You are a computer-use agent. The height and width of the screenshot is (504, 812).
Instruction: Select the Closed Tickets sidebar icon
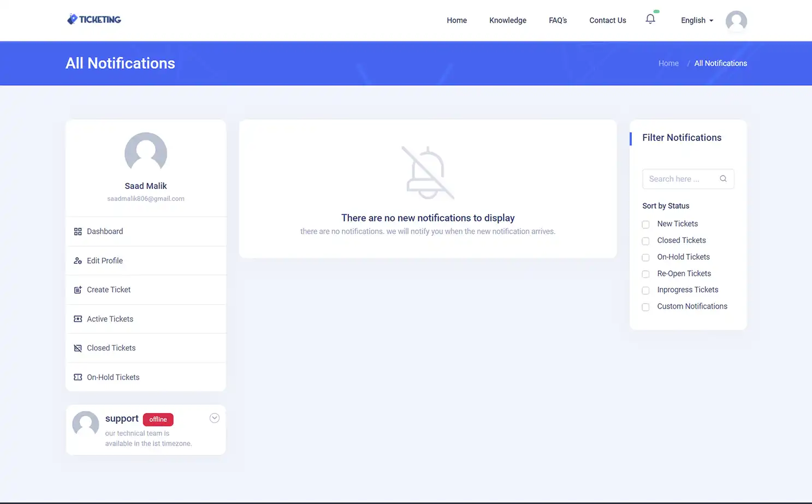point(77,348)
